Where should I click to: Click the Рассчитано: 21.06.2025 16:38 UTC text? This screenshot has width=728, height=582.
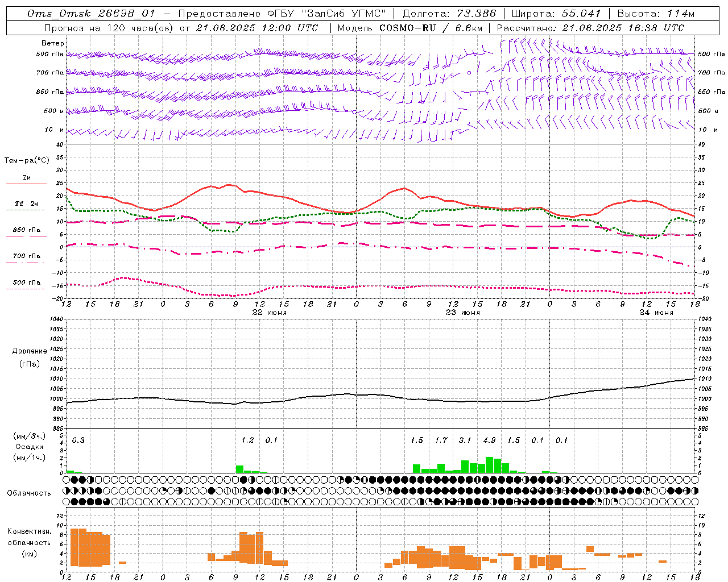click(590, 28)
